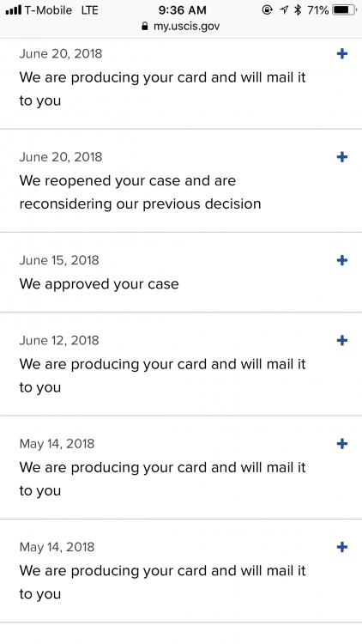Tap the battery level icon

coord(345,9)
